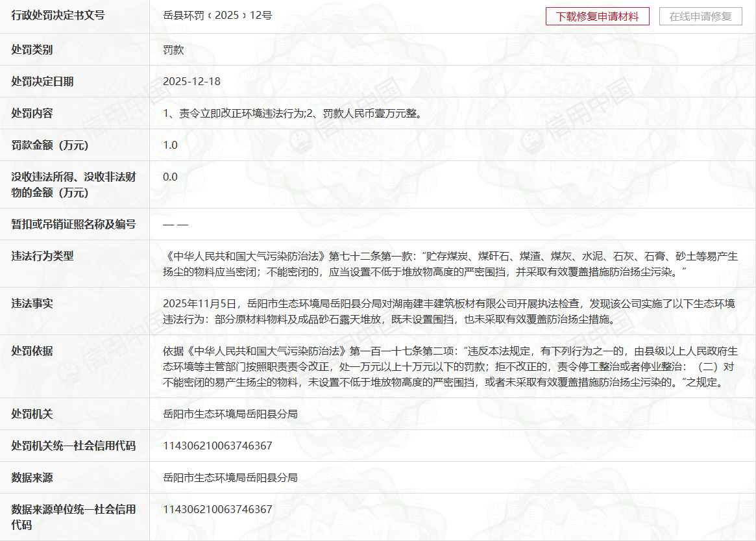The image size is (756, 541).
Task: Click the fine amount value 1.0
Action: (171, 145)
